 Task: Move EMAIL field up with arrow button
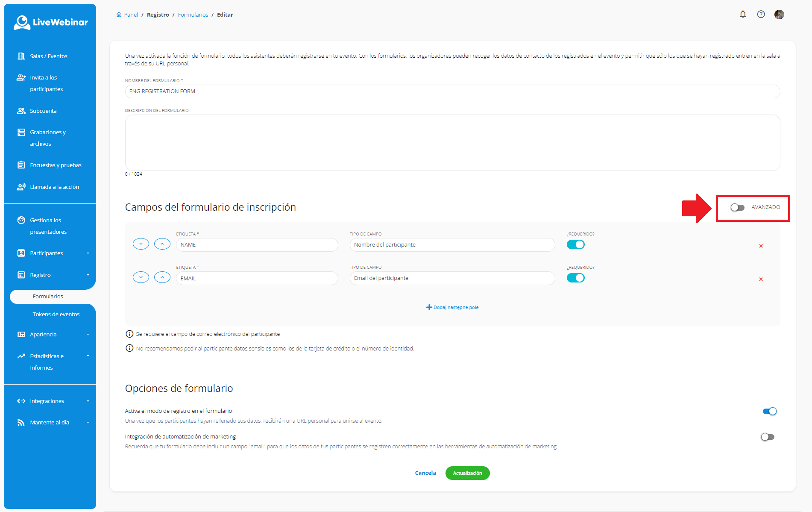click(x=162, y=277)
